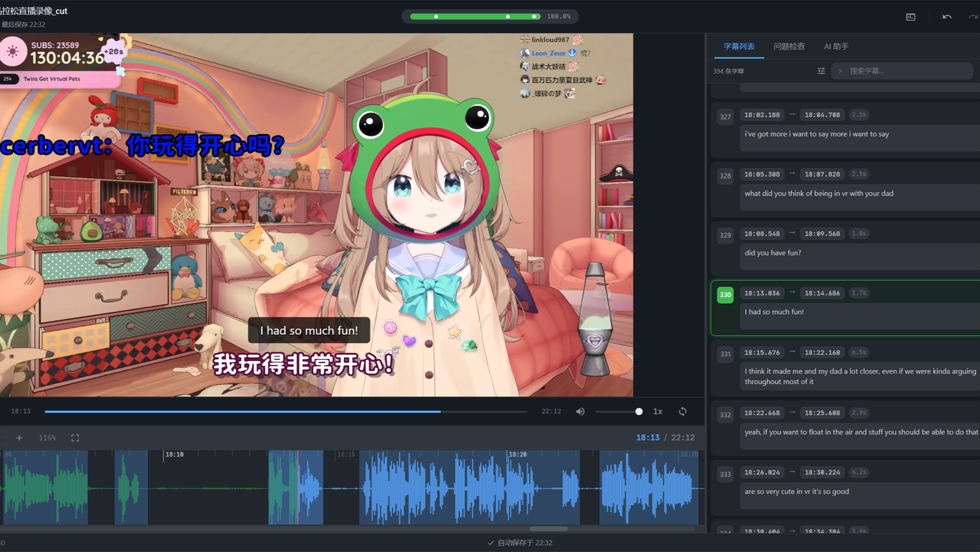Viewport: 980px width, 552px height.
Task: Select subtitle number badge 327
Action: (725, 116)
